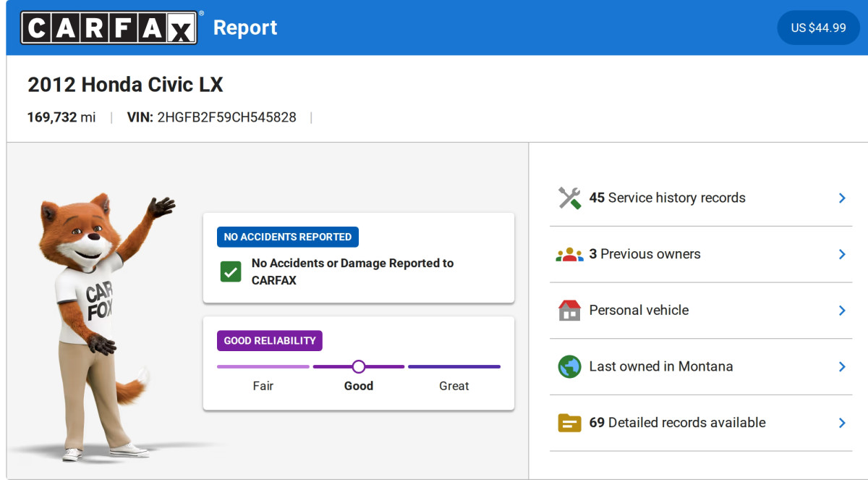Expand Personal vehicle chevron arrow
Viewport: 868px width, 480px height.
point(842,310)
